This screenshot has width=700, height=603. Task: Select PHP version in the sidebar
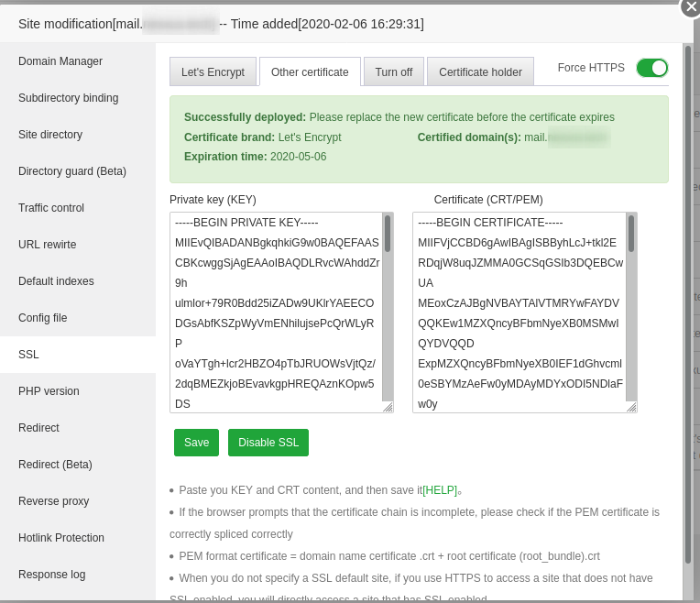click(x=49, y=391)
